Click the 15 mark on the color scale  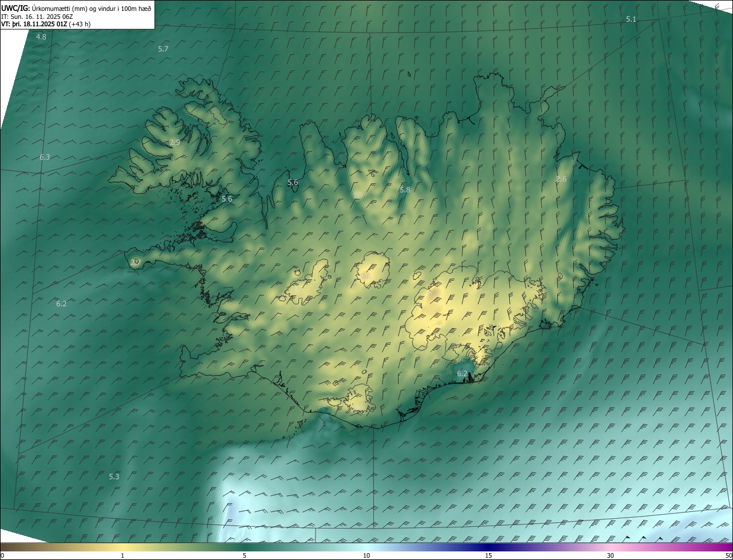[488, 556]
